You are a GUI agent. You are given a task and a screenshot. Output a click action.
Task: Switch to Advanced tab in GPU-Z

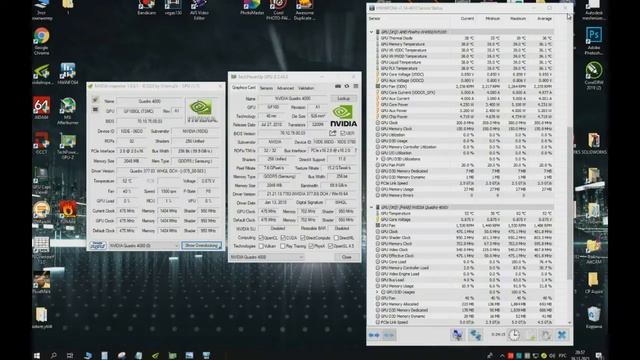coord(285,88)
